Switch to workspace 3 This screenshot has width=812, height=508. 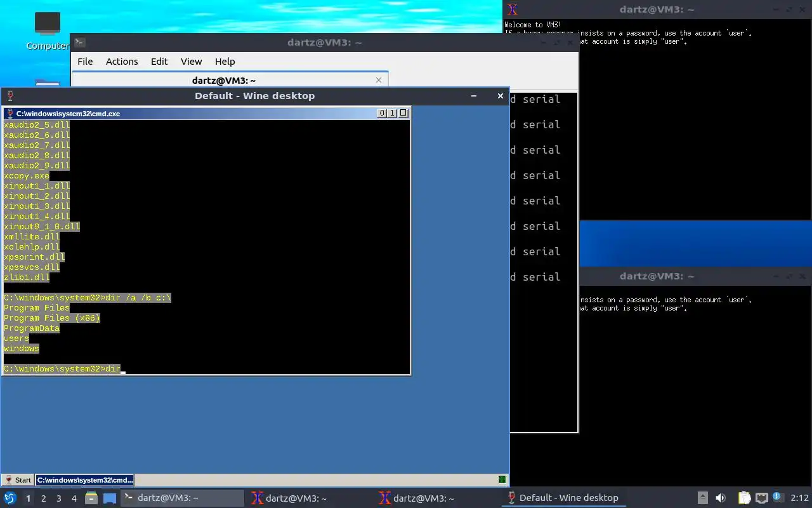pos(58,498)
